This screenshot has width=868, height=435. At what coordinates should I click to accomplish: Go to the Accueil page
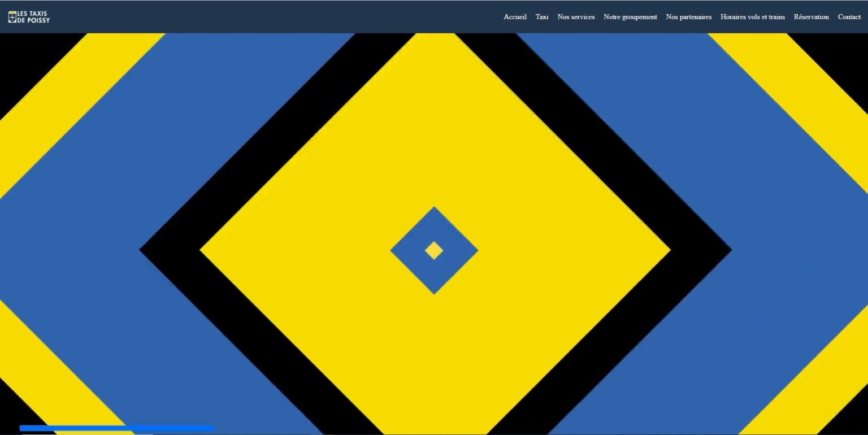[515, 17]
